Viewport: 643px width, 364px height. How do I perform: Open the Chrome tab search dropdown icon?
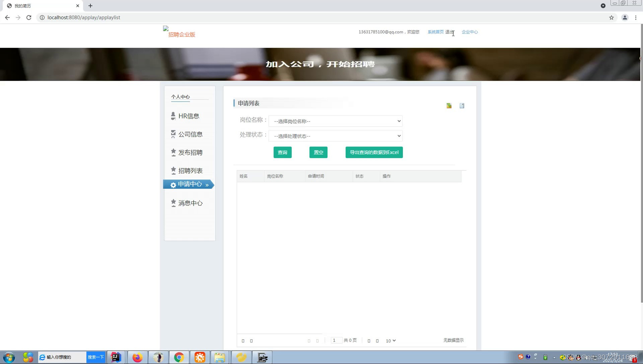click(603, 6)
